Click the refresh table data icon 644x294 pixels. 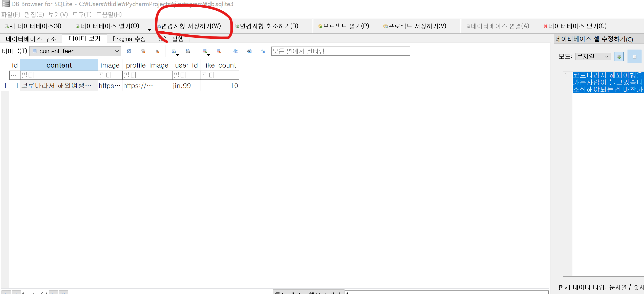(x=129, y=51)
